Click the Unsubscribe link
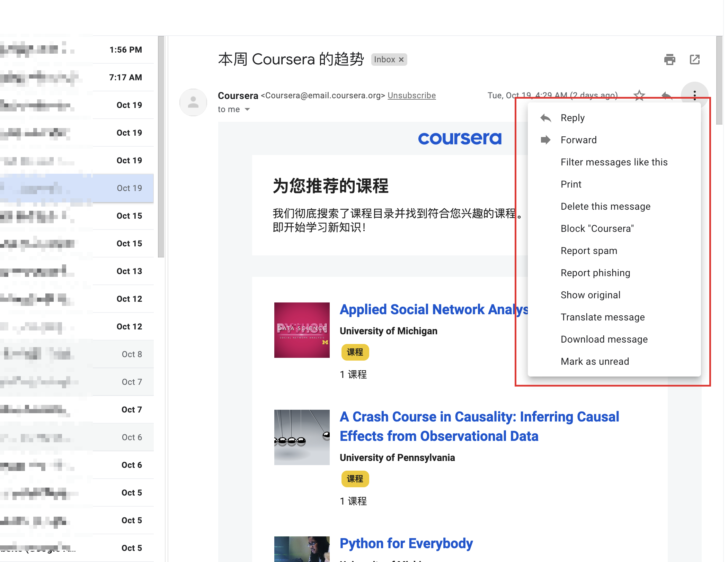 click(x=411, y=96)
